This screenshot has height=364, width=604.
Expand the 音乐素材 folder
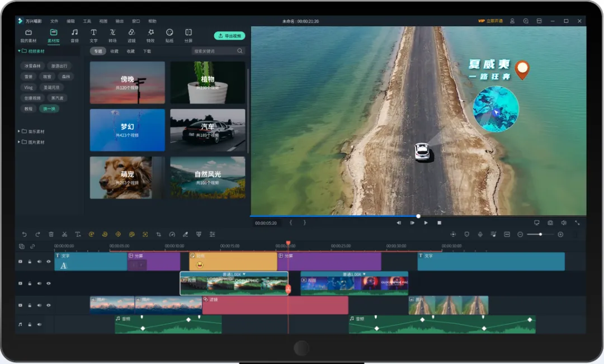pos(19,131)
